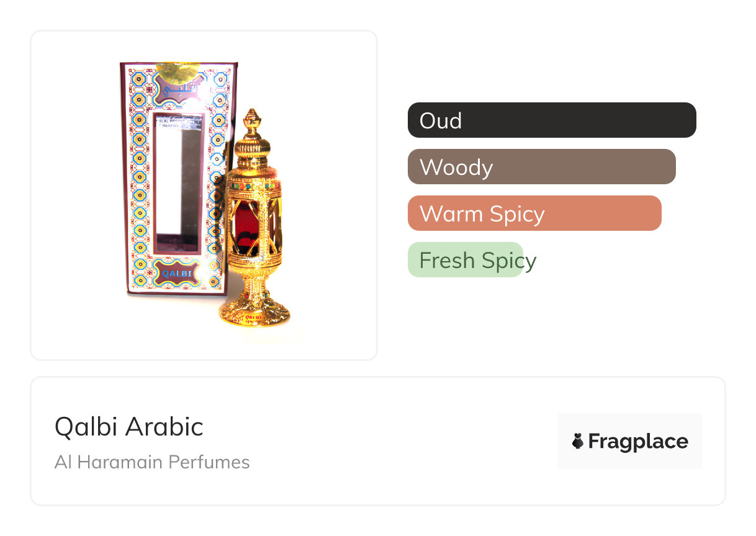Screen dimensions: 756x536
Task: Click the clear window of the box
Action: [x=177, y=183]
